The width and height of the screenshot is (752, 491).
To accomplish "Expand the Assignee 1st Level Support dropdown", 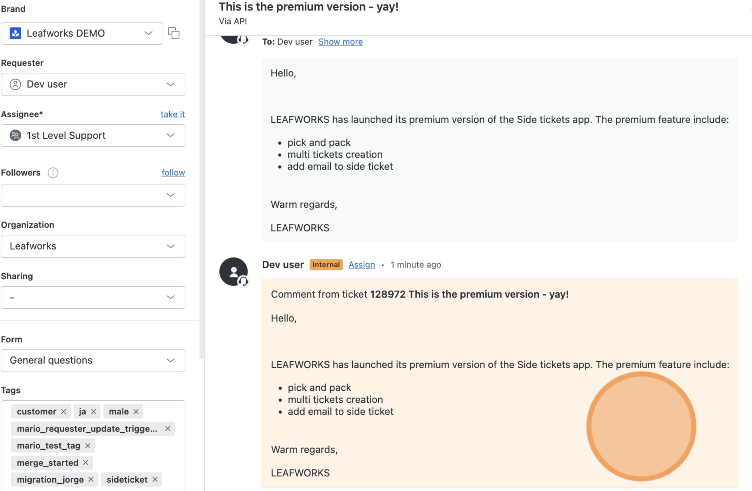I will (x=93, y=136).
